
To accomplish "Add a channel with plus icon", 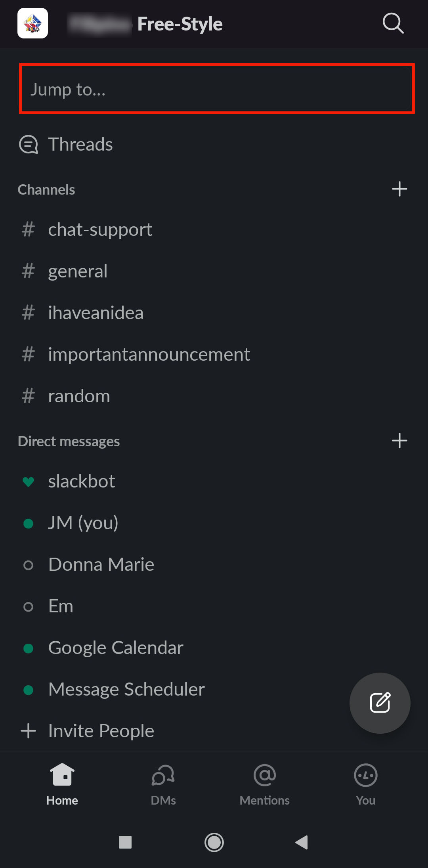I will [399, 189].
